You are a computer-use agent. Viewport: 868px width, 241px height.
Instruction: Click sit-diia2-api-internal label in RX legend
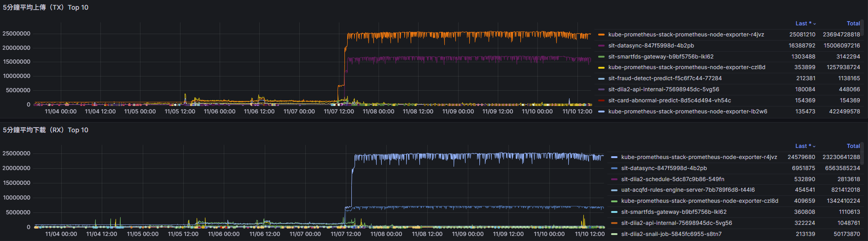[x=676, y=223]
